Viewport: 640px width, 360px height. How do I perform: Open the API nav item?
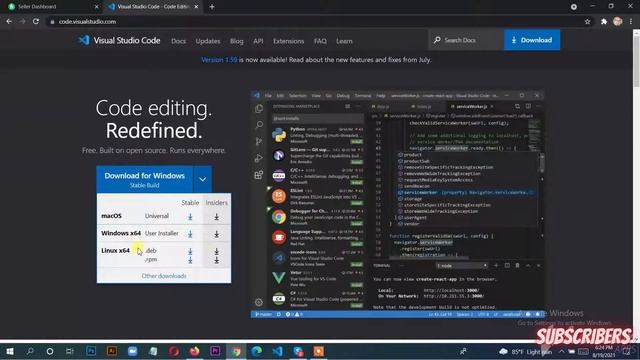point(258,41)
